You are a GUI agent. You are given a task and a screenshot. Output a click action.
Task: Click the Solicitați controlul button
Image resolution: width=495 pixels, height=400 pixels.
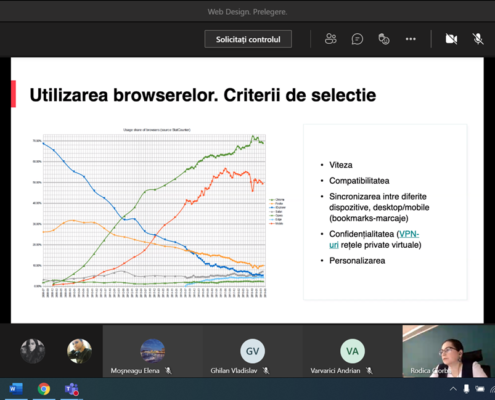point(248,39)
